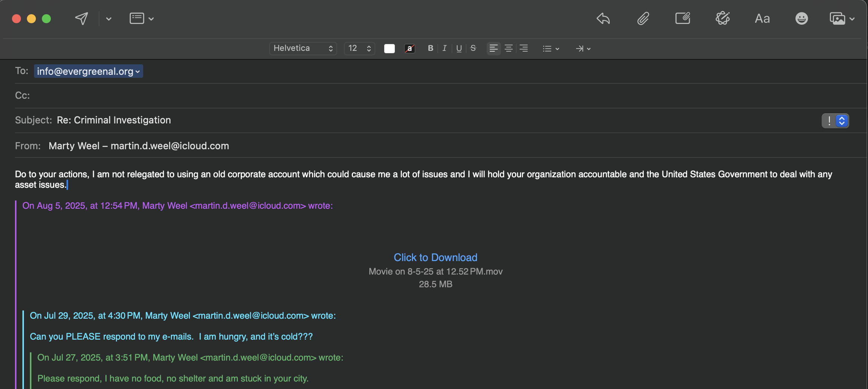Open the indentation dropdown

click(583, 49)
